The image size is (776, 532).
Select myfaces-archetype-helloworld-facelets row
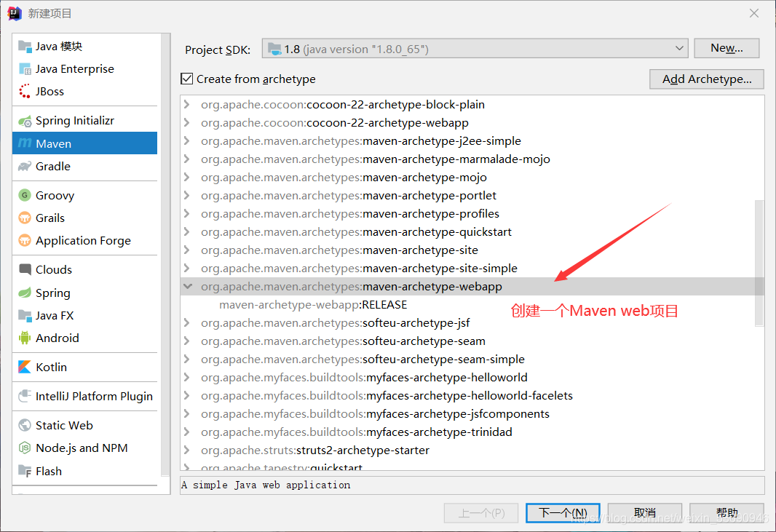point(472,395)
